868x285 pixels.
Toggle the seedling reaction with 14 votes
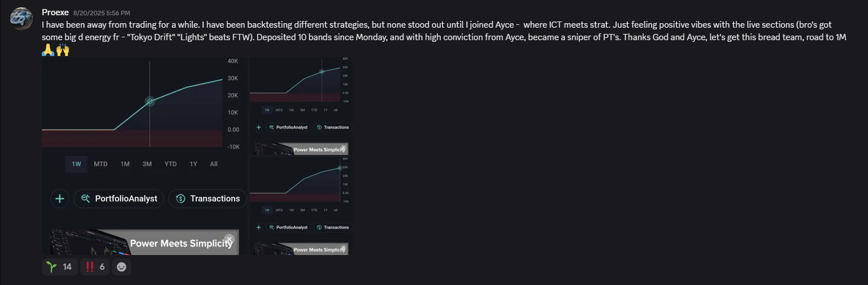[x=59, y=266]
